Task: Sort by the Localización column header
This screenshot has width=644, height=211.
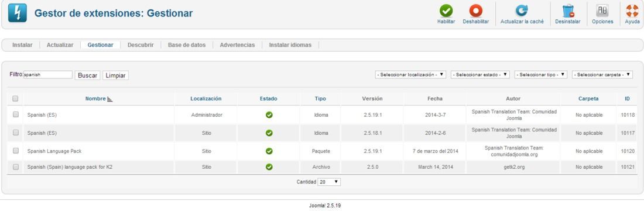Action: 205,98
